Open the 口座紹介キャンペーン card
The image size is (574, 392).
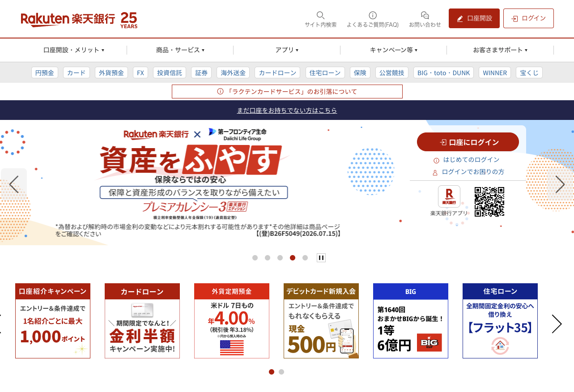pyautogui.click(x=53, y=321)
